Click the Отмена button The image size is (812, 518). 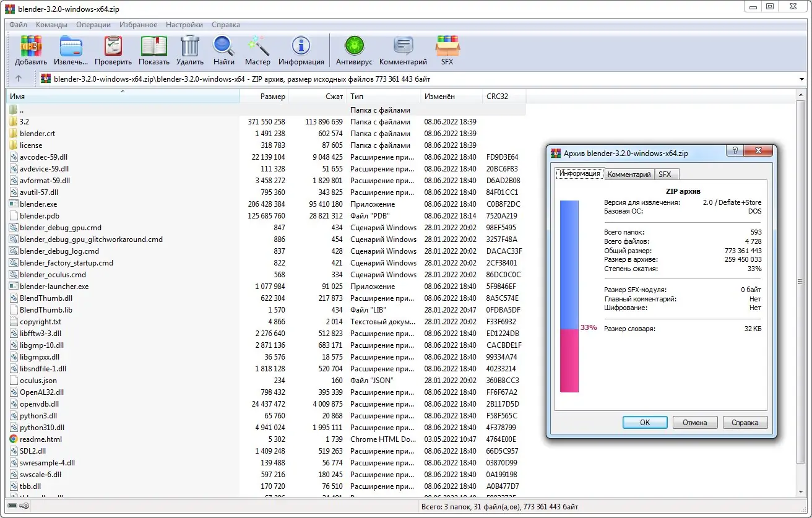(694, 423)
